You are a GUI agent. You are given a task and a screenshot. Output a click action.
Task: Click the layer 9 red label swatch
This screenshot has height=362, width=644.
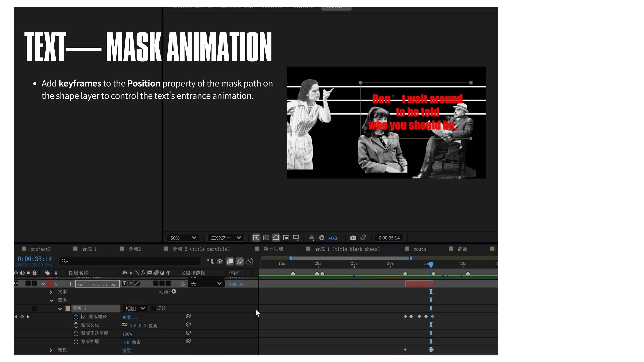coord(49,284)
